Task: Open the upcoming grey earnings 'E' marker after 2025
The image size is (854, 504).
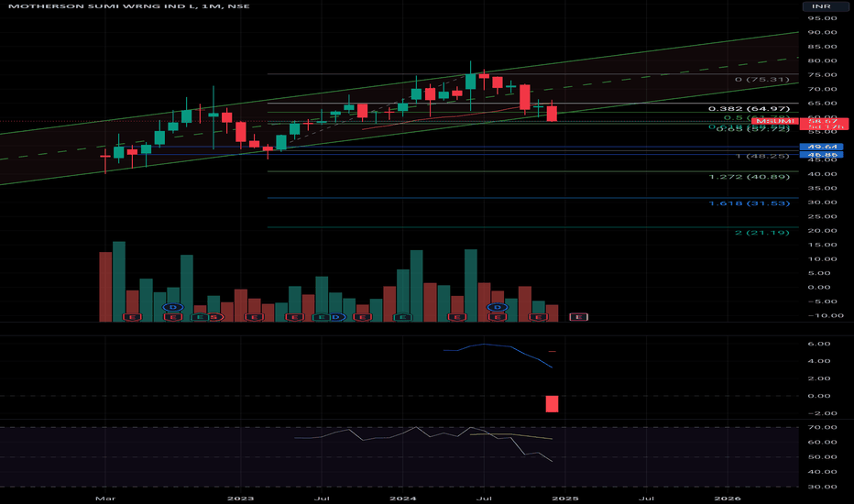Action: [x=578, y=317]
